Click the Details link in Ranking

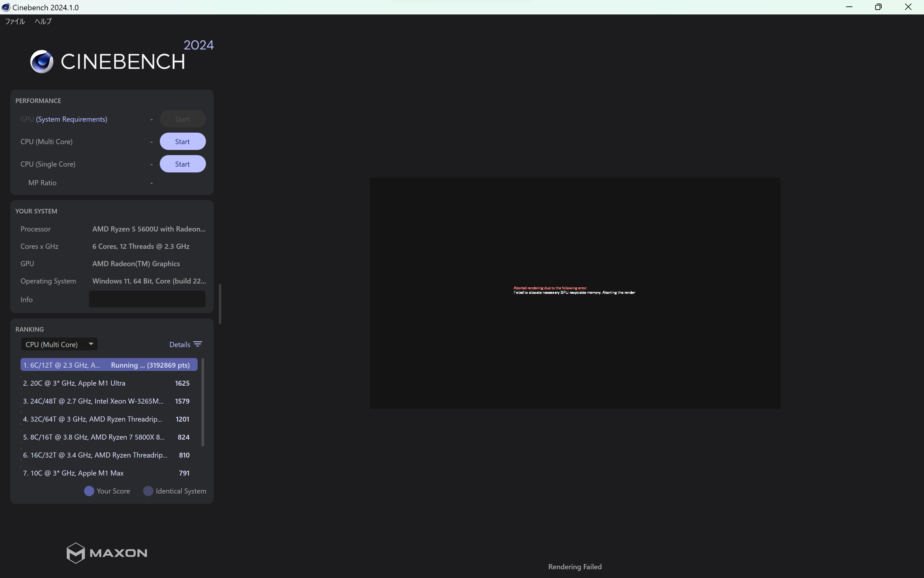pyautogui.click(x=180, y=345)
